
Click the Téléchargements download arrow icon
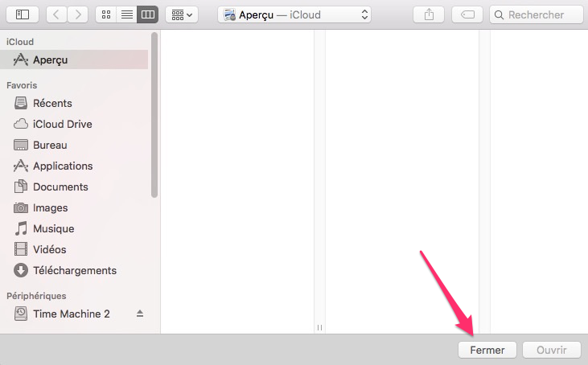pos(21,270)
